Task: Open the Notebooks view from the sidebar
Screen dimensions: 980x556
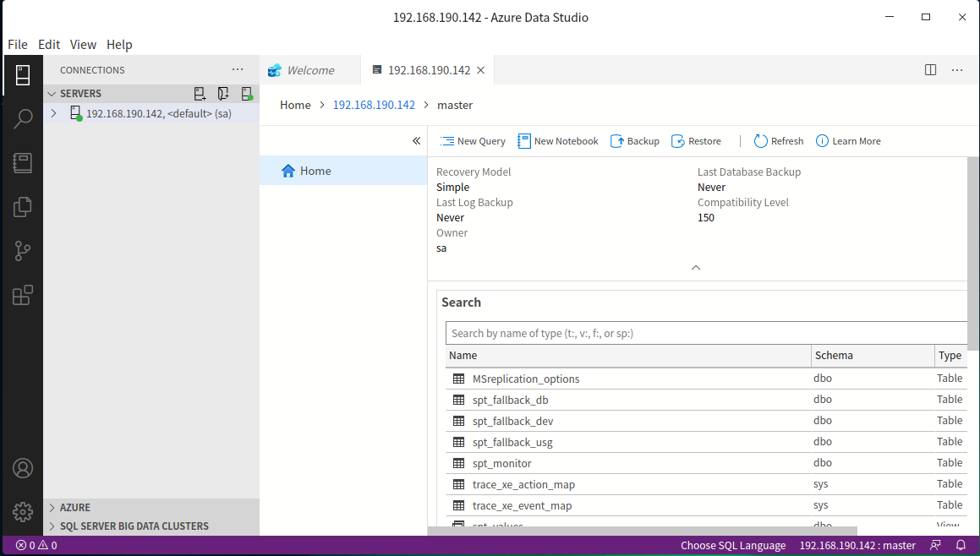Action: click(x=23, y=163)
